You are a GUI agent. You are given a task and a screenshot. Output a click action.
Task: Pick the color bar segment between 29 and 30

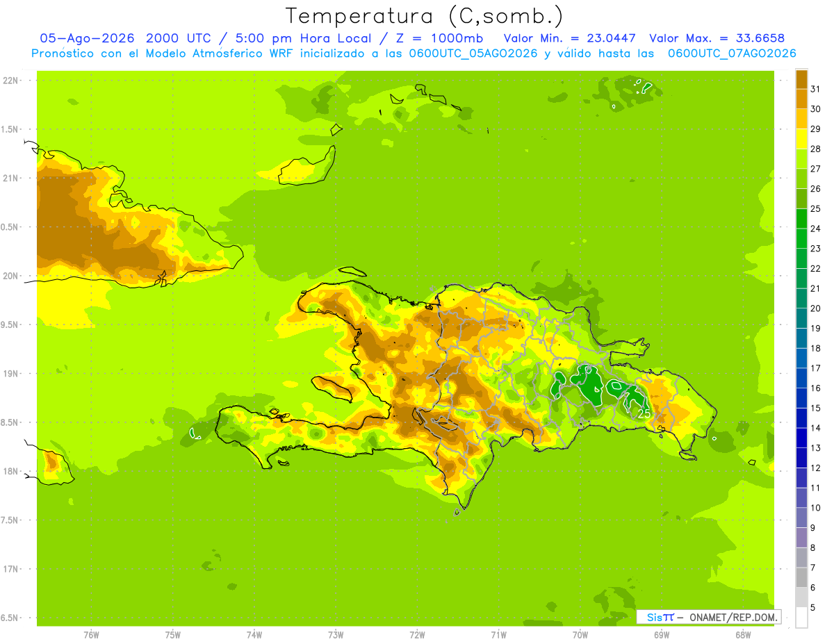pos(801,119)
